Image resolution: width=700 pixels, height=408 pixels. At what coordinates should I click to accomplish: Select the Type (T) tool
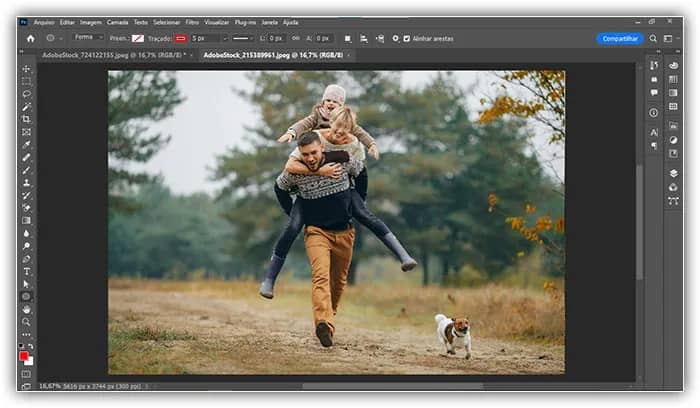point(27,271)
